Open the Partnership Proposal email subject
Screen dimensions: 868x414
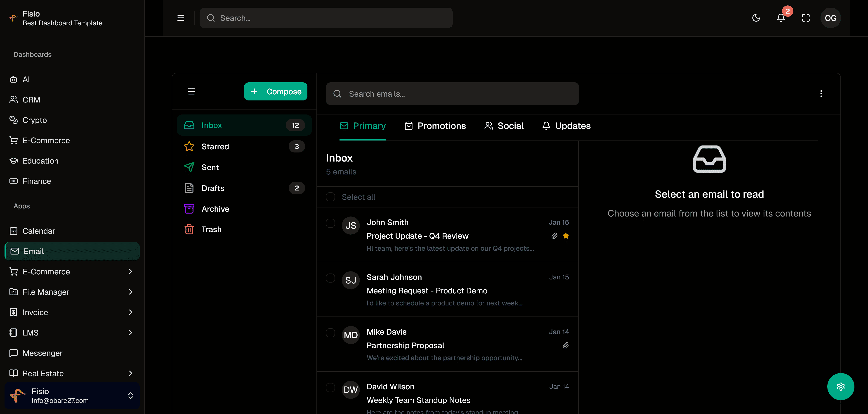pyautogui.click(x=405, y=345)
